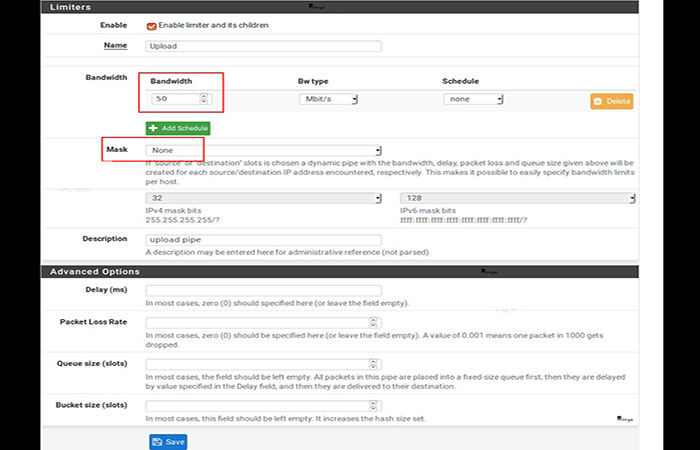Viewport: 700px width, 450px height.
Task: Open the Bw type Mbit/s dropdown
Action: (x=328, y=99)
